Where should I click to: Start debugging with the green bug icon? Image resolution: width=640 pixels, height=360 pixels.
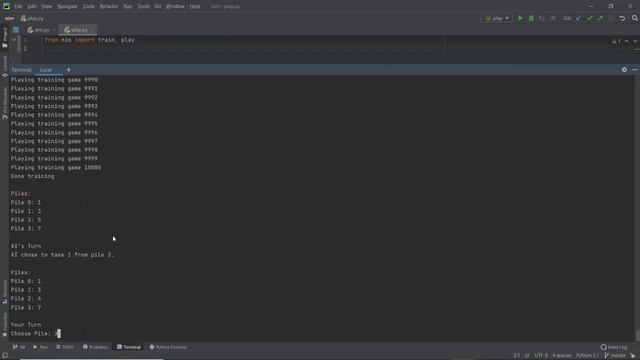point(531,18)
